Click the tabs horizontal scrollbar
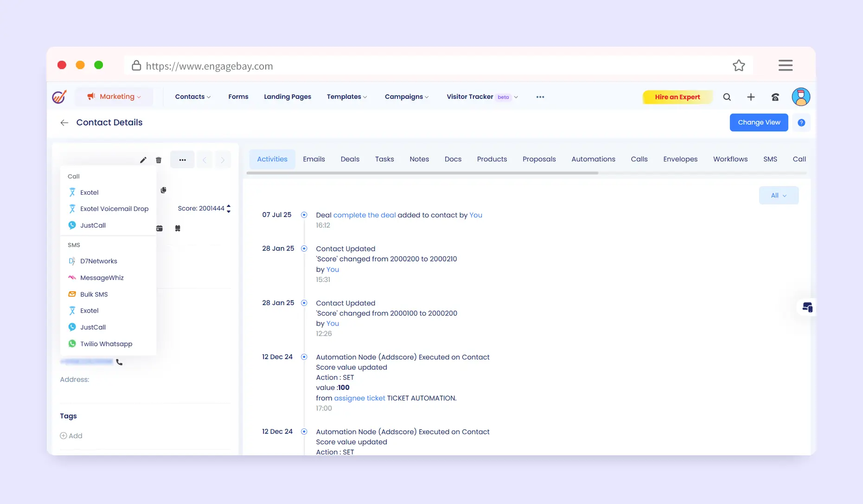Screen dimensions: 863x504 tap(422, 173)
